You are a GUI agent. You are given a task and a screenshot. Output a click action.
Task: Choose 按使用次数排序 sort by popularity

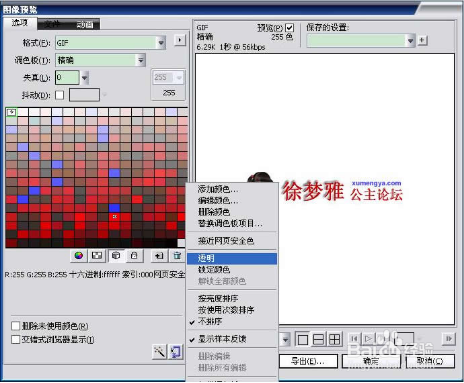point(232,310)
